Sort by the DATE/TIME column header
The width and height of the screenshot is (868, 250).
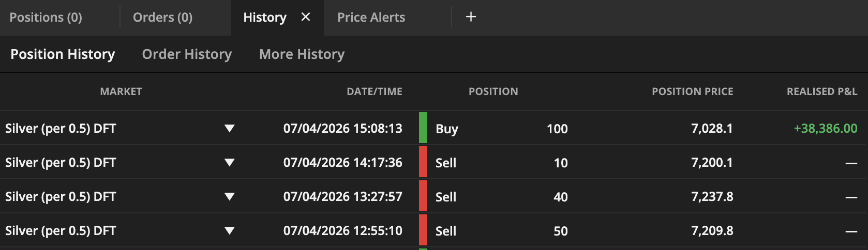[x=374, y=91]
